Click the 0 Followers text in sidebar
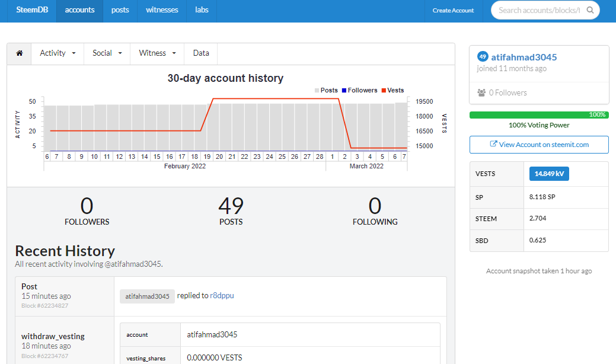Viewport: 616px width, 364px height. pyautogui.click(x=508, y=92)
